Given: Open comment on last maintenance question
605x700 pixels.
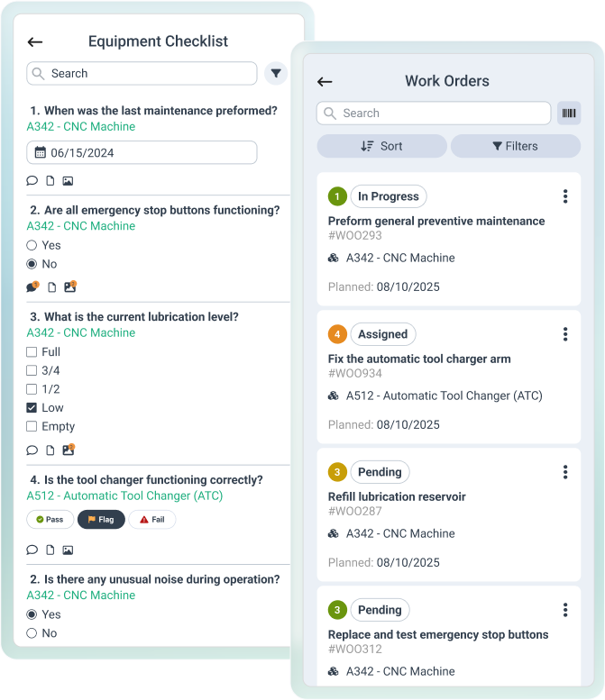Looking at the screenshot, I should click(x=32, y=180).
